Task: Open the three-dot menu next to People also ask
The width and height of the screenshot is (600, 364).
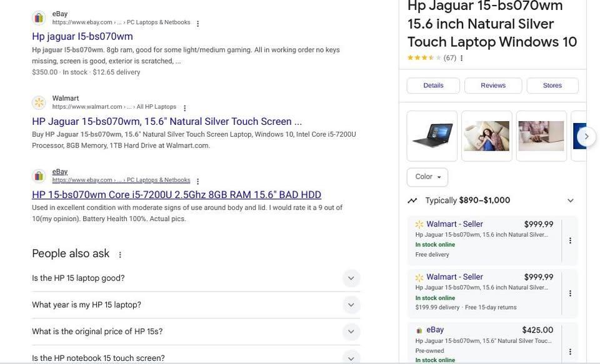Action: 120,254
